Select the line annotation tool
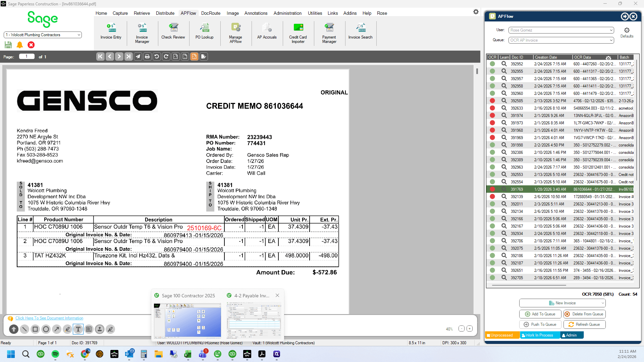This screenshot has height=362, width=644. [24, 329]
